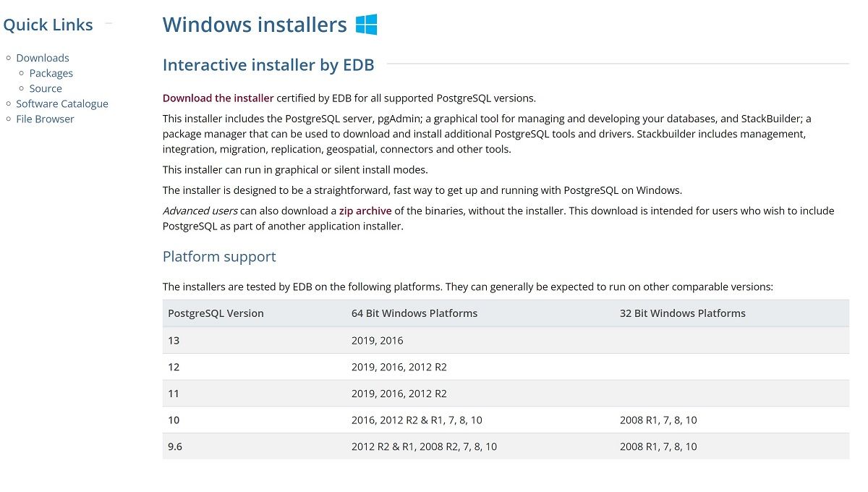Navigate to Software Catalogue
Screen dimensions: 868x492
(x=62, y=103)
